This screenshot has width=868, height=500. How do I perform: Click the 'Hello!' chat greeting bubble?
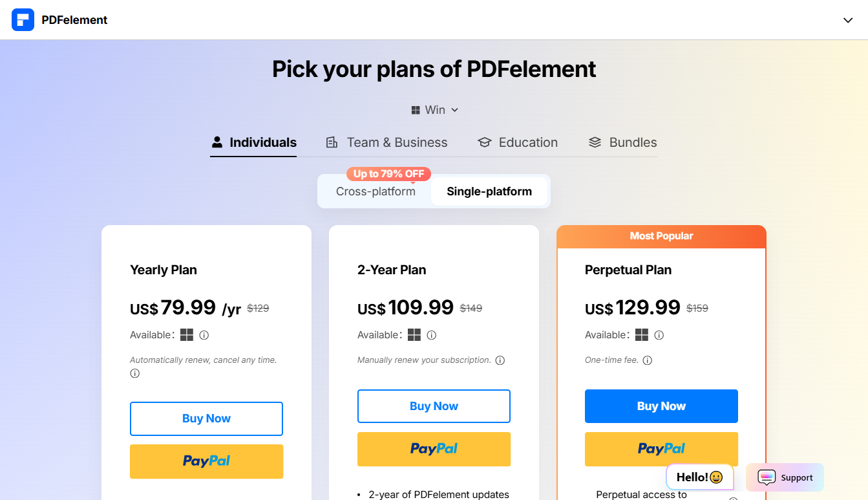click(x=699, y=477)
